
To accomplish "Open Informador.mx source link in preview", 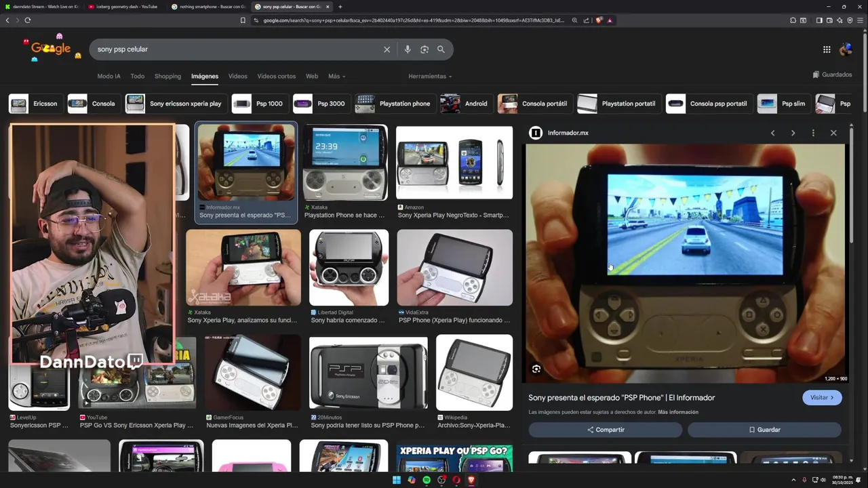I will click(560, 133).
